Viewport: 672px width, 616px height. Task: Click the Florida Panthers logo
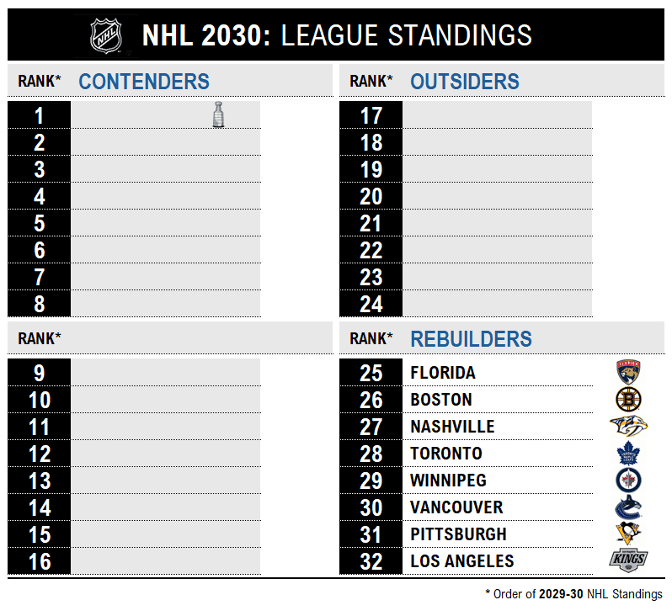point(629,373)
